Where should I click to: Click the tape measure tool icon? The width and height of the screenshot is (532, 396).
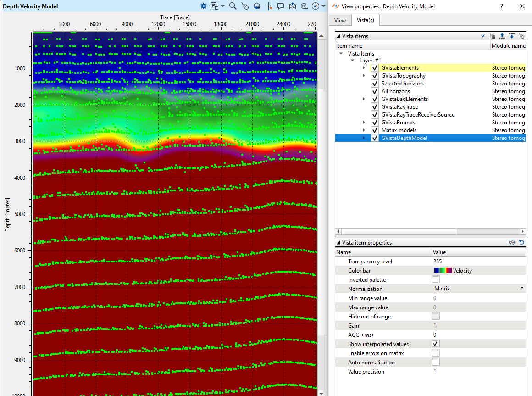(x=304, y=6)
